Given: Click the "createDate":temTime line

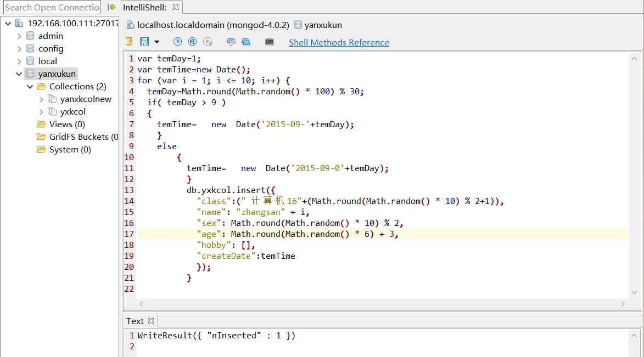Looking at the screenshot, I should tap(245, 256).
